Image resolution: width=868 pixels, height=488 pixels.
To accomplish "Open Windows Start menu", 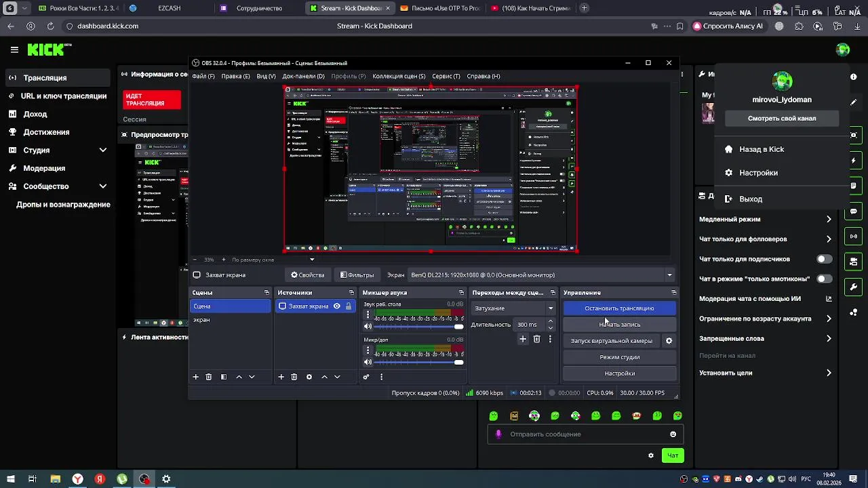I will pos(11,479).
